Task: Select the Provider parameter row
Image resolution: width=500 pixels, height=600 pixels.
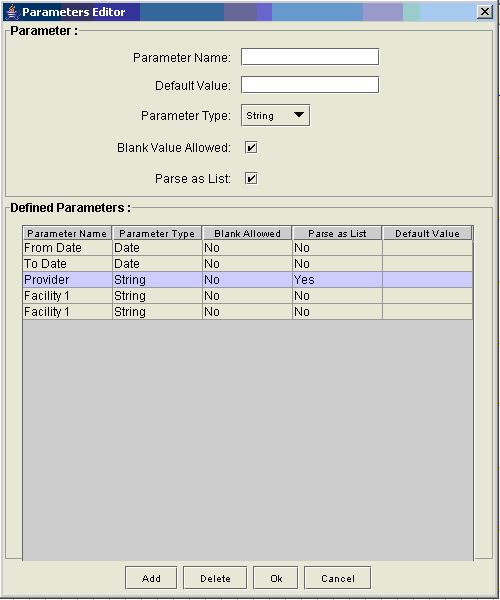Action: (248, 280)
